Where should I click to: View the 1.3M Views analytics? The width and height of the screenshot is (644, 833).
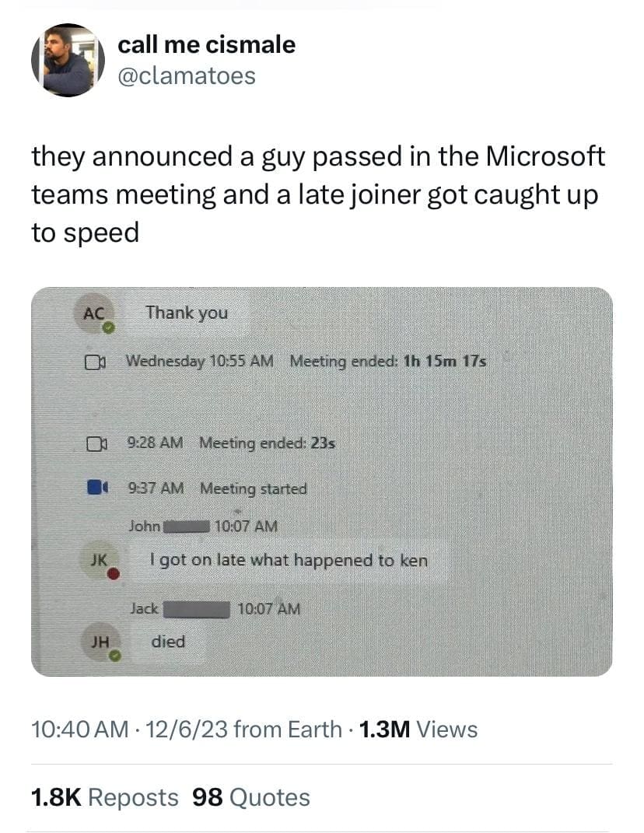coord(418,729)
